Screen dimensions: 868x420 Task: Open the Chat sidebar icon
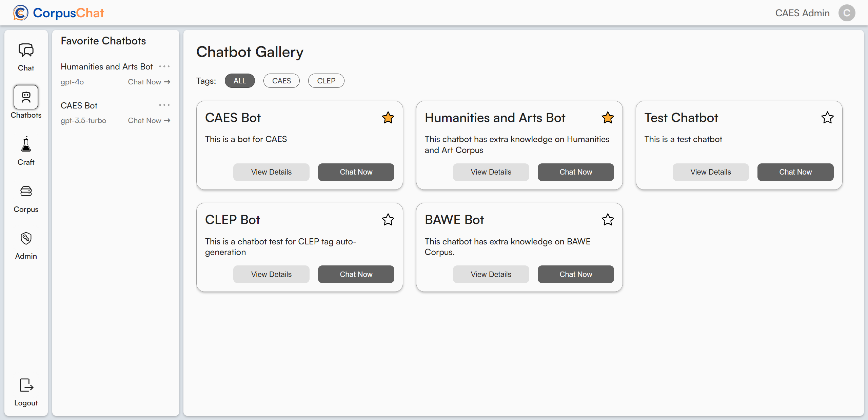coord(26,51)
